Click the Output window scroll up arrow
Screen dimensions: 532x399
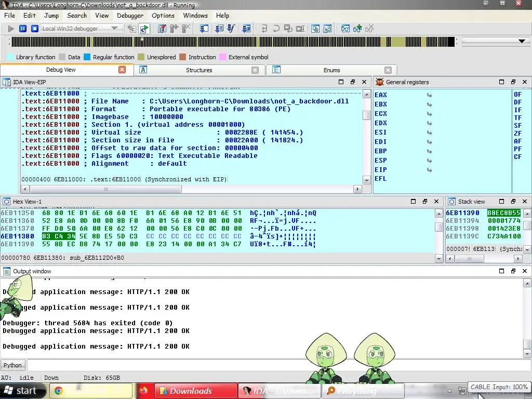pyautogui.click(x=527, y=283)
